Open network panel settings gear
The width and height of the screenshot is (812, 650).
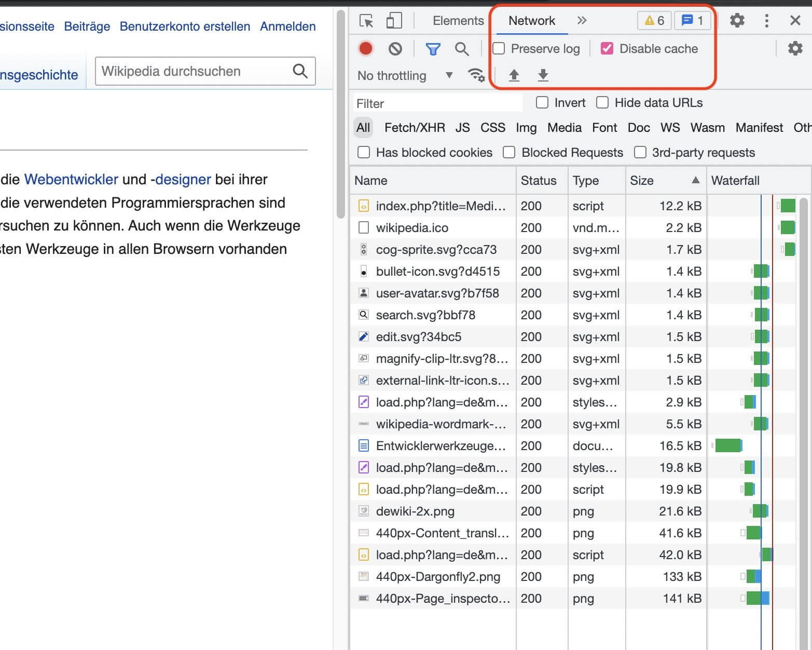(795, 49)
